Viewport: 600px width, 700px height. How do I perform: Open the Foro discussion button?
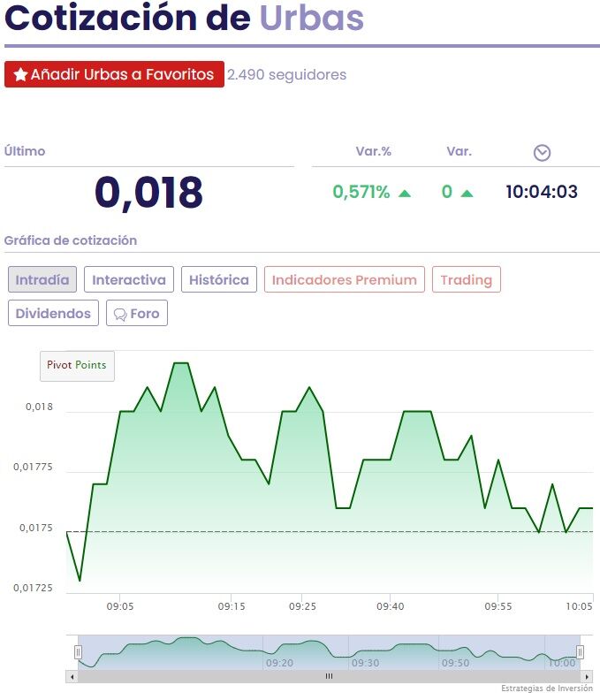[137, 313]
